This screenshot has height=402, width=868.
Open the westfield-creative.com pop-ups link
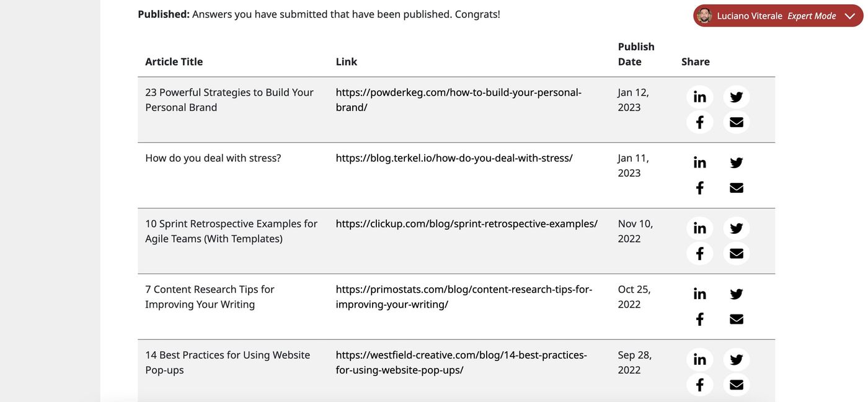point(462,363)
